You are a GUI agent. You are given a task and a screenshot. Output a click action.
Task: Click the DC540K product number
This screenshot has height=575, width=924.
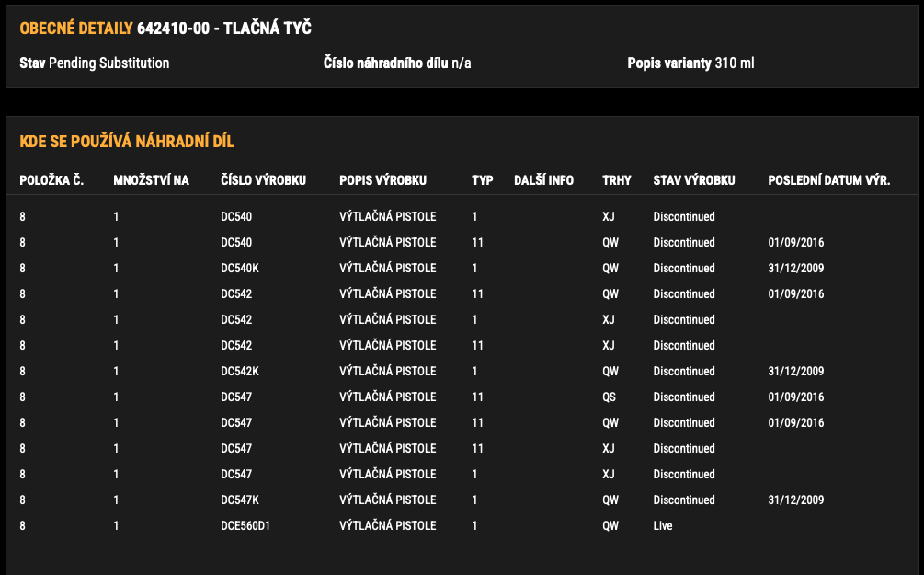[x=238, y=269]
